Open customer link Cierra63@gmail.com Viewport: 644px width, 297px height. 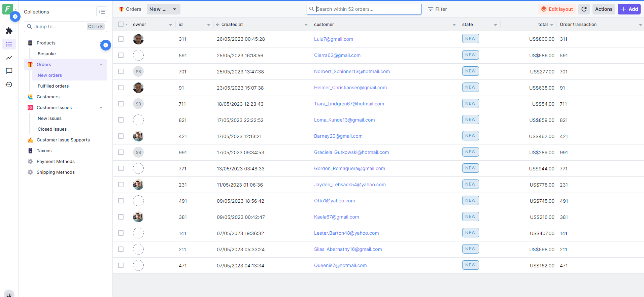337,55
